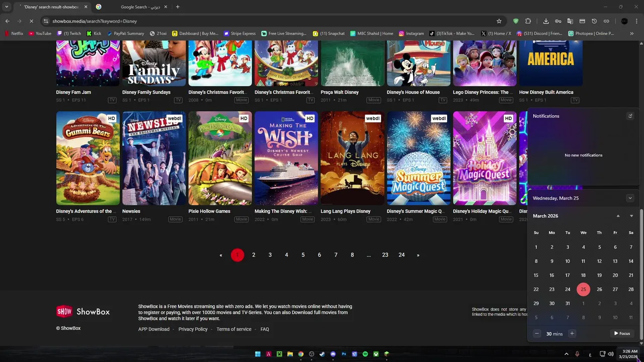The image size is (644, 362).
Task: Click next page arrow in pagination
Action: tap(418, 255)
